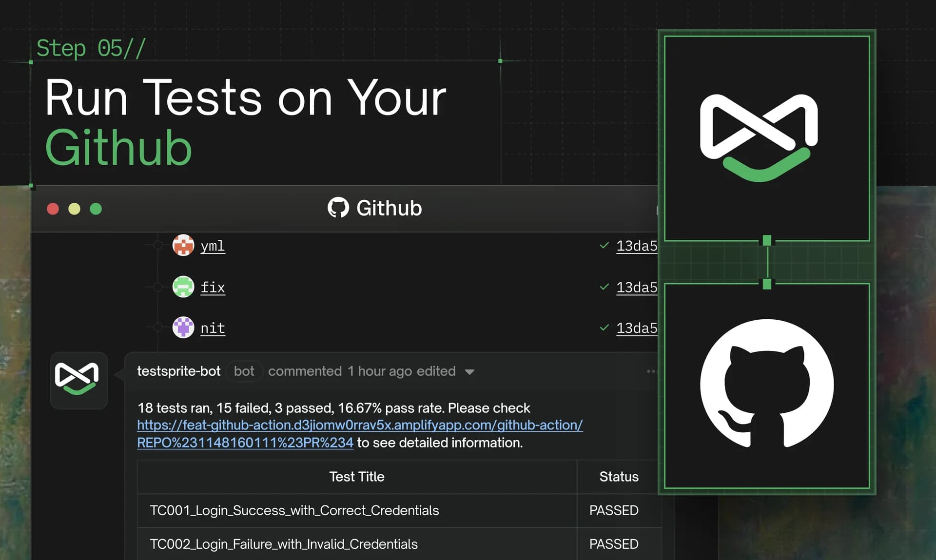Open the amplifyapp github-action report link
The image size is (936, 560).
click(359, 425)
